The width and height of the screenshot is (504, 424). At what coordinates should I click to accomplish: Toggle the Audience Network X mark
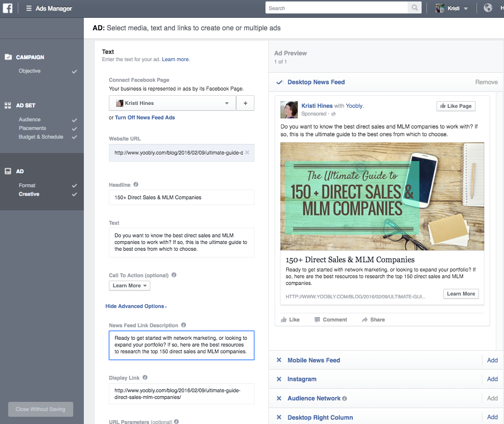tap(279, 398)
